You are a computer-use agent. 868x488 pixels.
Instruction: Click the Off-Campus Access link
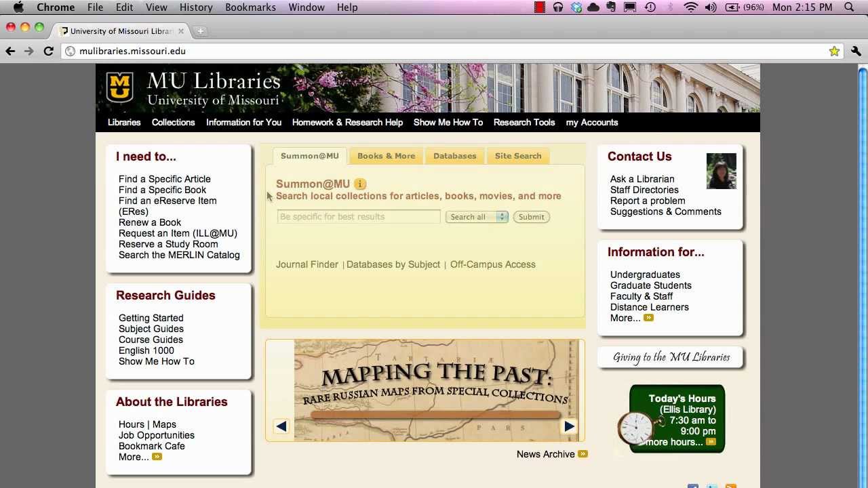coord(493,264)
